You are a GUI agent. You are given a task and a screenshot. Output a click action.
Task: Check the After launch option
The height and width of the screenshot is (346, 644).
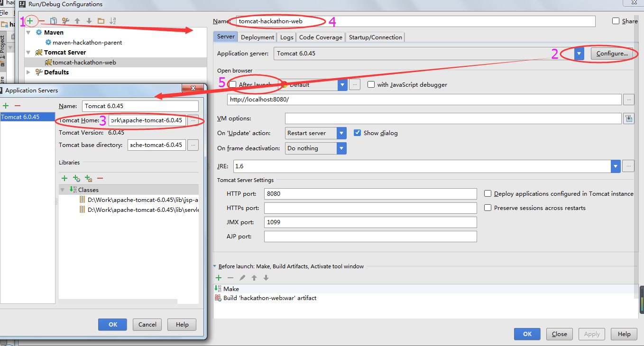click(233, 84)
